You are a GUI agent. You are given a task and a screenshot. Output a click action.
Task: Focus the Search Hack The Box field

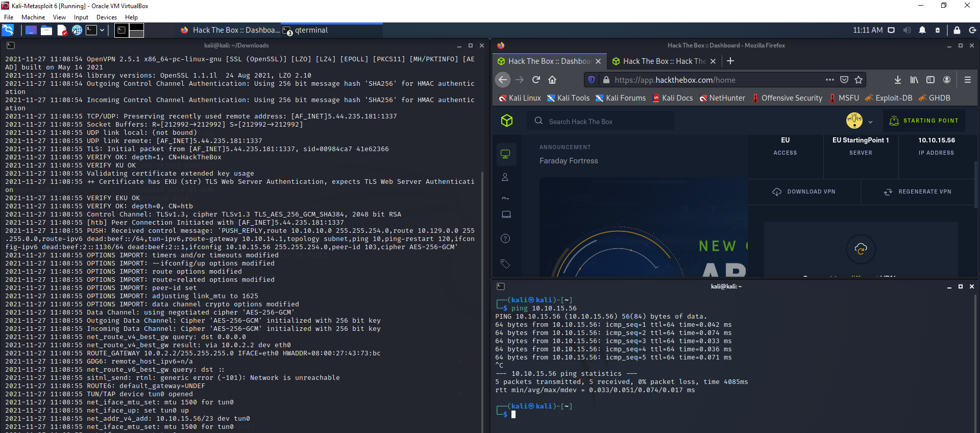(600, 121)
